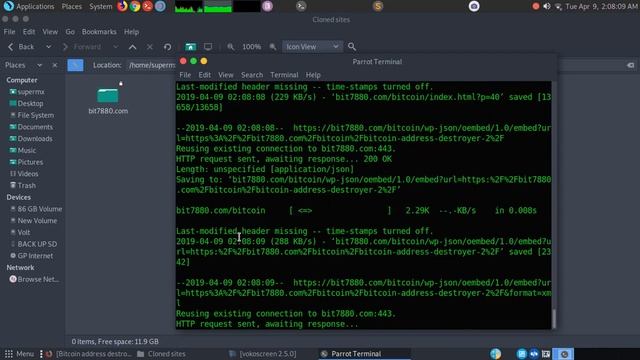Zoom out in file manager toolbar
This screenshot has width=640, height=360.
coord(231,47)
